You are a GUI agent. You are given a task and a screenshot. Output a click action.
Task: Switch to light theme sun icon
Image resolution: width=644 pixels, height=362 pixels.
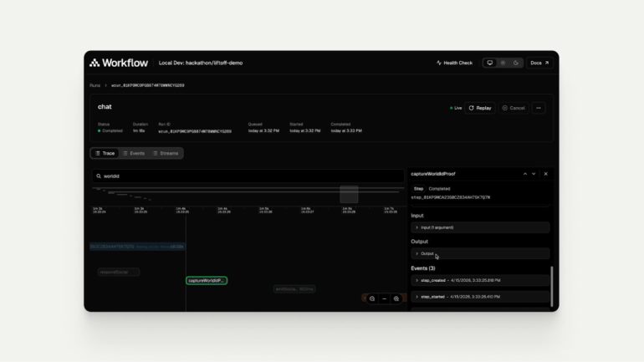coord(503,63)
